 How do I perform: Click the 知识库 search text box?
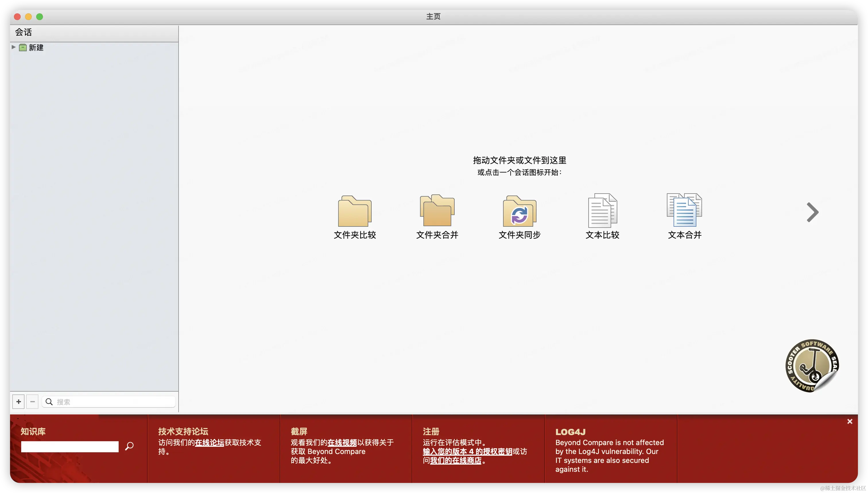pyautogui.click(x=70, y=447)
